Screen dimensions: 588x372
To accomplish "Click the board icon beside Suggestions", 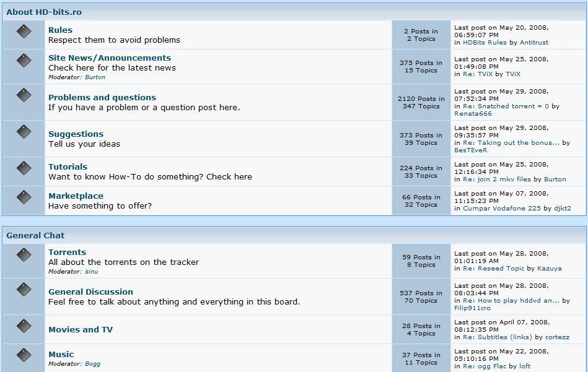I will pos(24,132).
